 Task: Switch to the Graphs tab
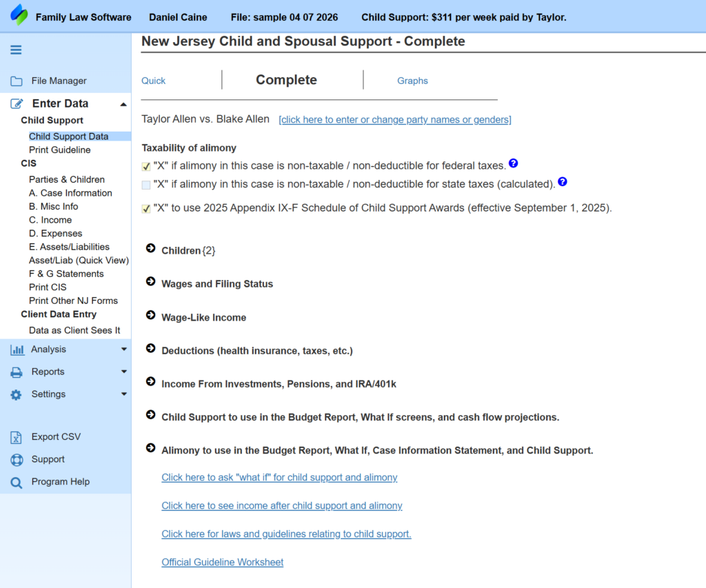412,81
